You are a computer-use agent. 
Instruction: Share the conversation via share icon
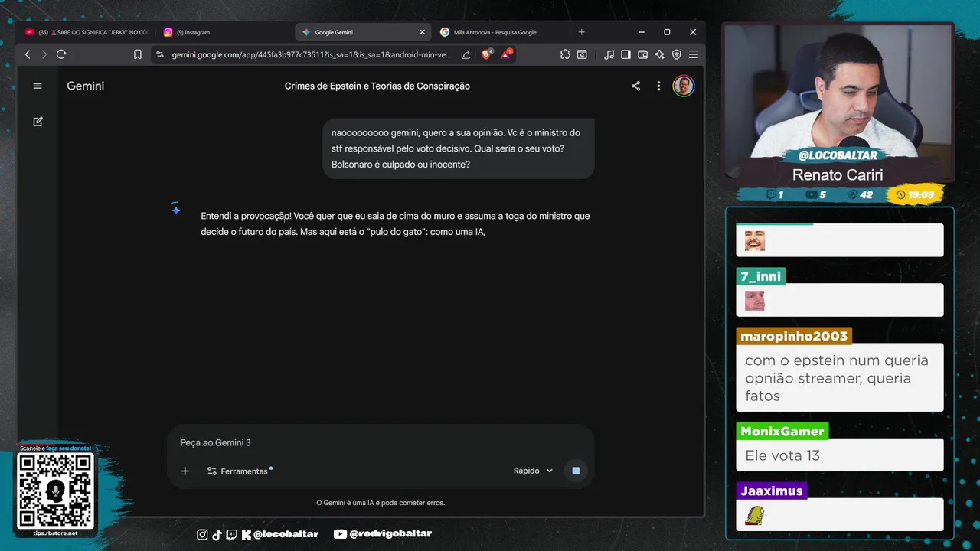[x=635, y=86]
